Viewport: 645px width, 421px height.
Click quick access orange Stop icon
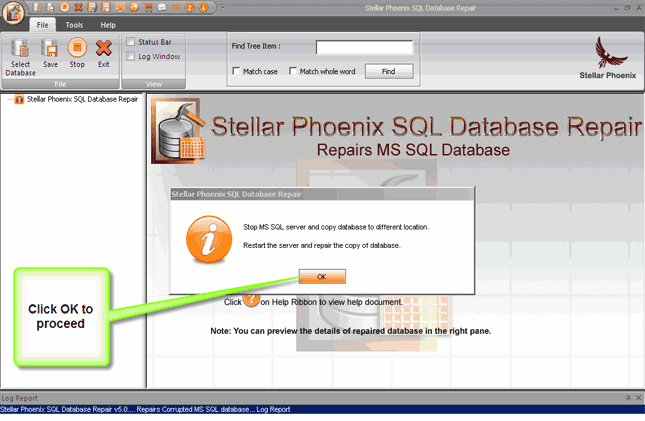click(64, 7)
